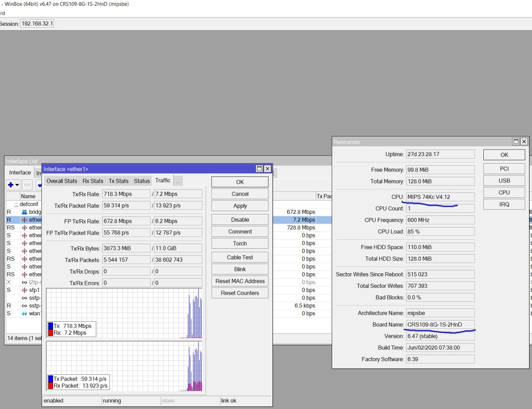Open the Interface tab in Interface List
The width and height of the screenshot is (532, 409).
point(20,172)
